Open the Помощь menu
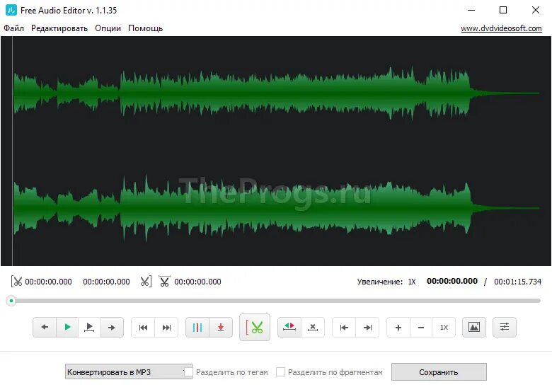Image resolution: width=552 pixels, height=392 pixels. (145, 28)
